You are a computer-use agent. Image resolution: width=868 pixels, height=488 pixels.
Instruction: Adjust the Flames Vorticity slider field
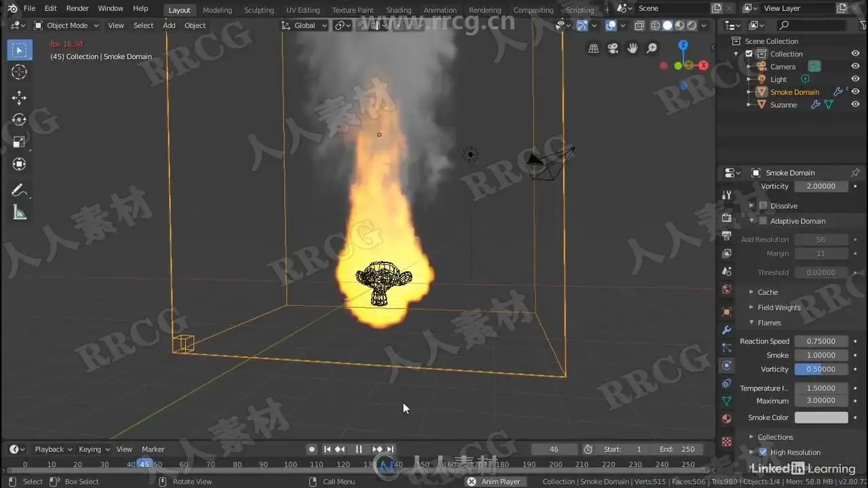821,369
